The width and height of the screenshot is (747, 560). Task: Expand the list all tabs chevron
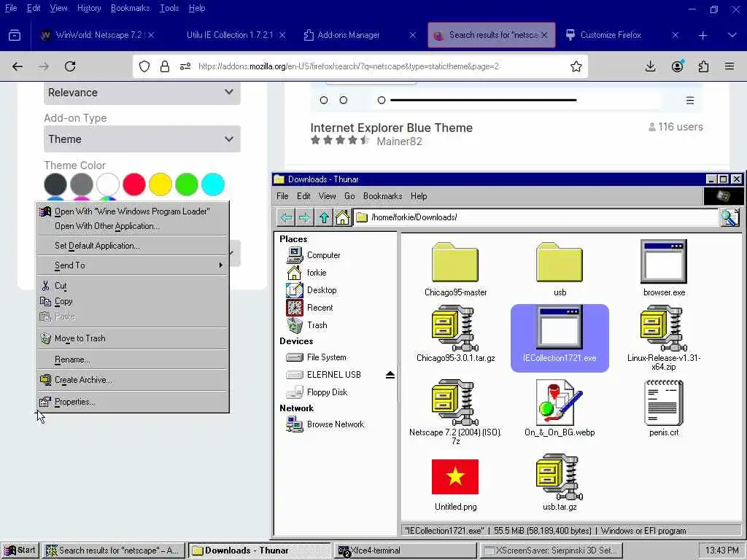(732, 35)
